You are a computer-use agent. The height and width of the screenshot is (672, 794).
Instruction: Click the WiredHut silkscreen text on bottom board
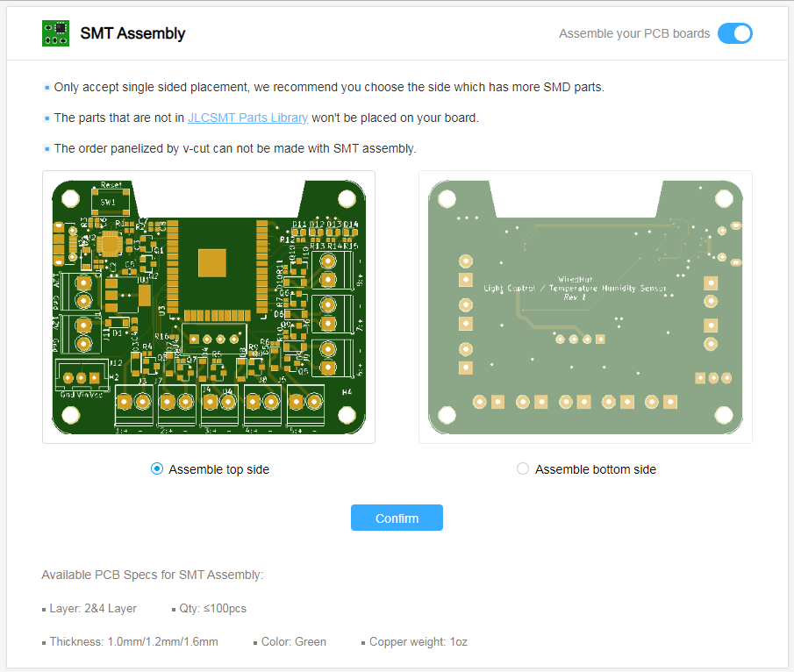pyautogui.click(x=575, y=279)
